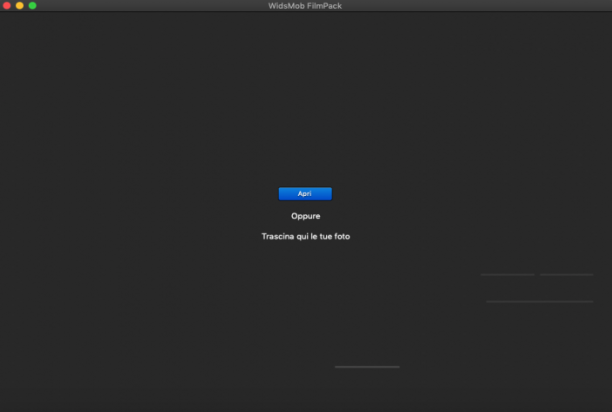Screen dimensions: 612x412
Task: Click the Oppure label
Action: pyautogui.click(x=306, y=216)
